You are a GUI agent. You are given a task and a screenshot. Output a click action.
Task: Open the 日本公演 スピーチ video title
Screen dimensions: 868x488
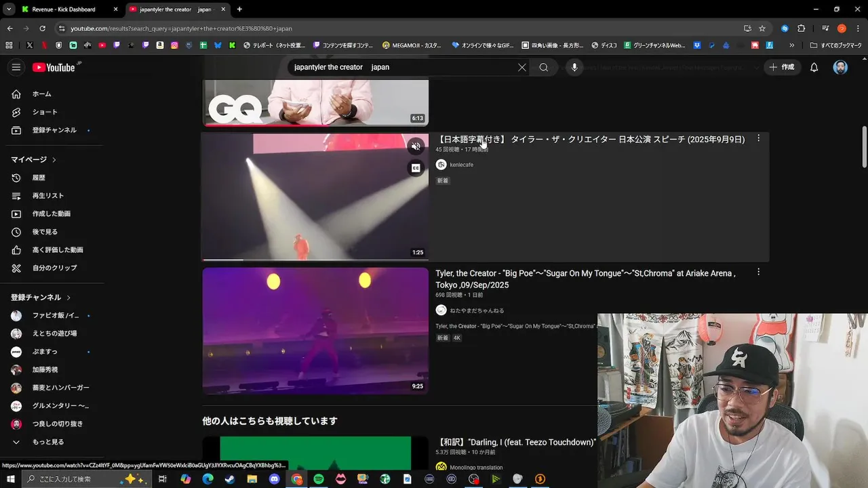point(590,140)
